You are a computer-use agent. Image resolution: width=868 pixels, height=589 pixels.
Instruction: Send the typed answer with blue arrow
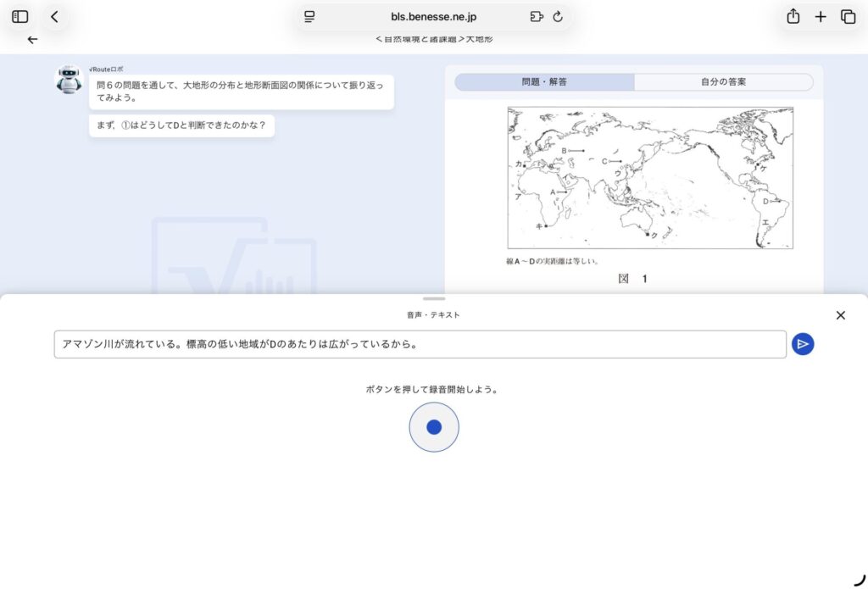[x=803, y=344]
